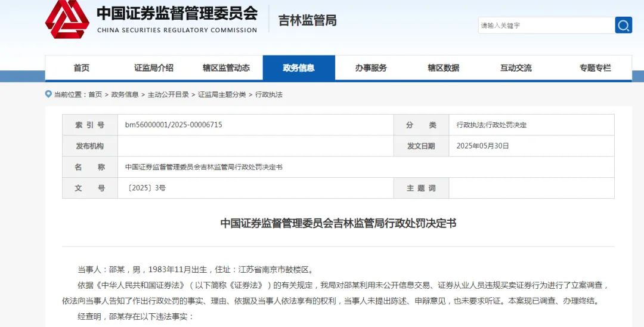Click the 索引号 table label

90,125
